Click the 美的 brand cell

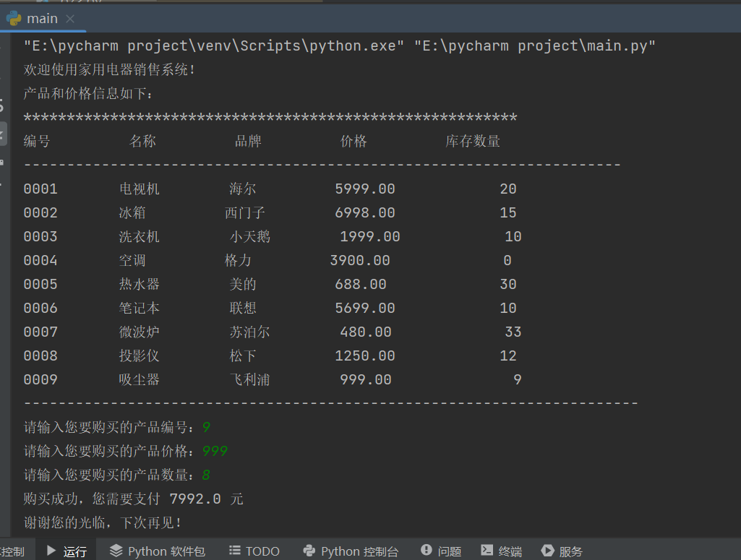[242, 284]
